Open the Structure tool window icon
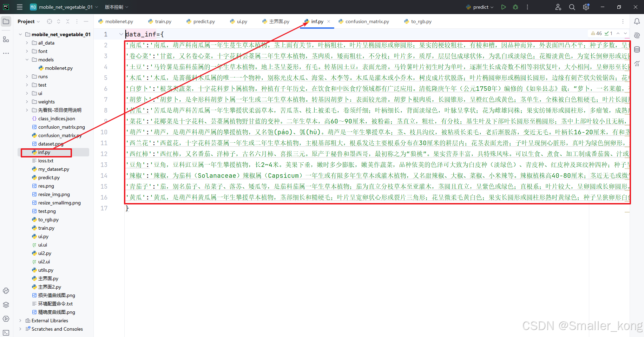Viewport: 644px width, 337px height. pos(6,39)
